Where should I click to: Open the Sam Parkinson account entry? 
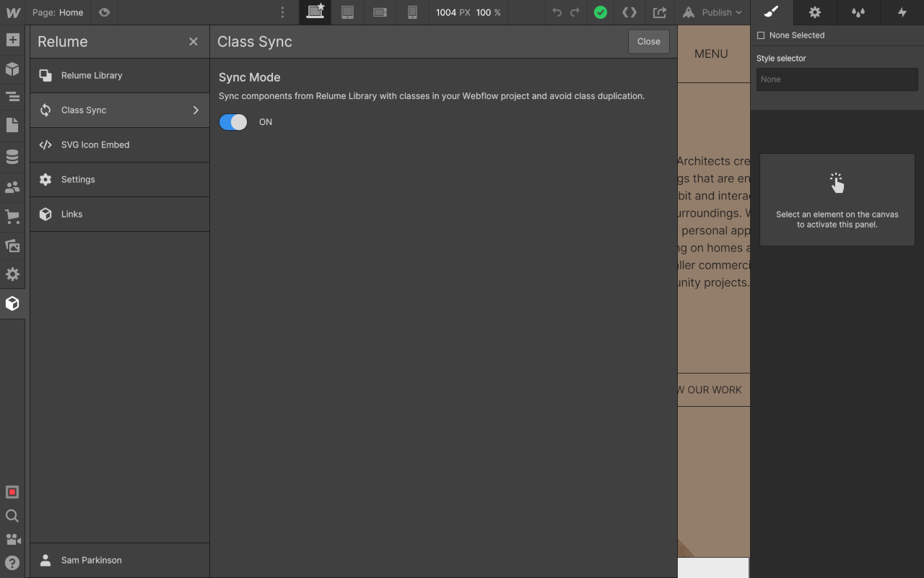(91, 560)
